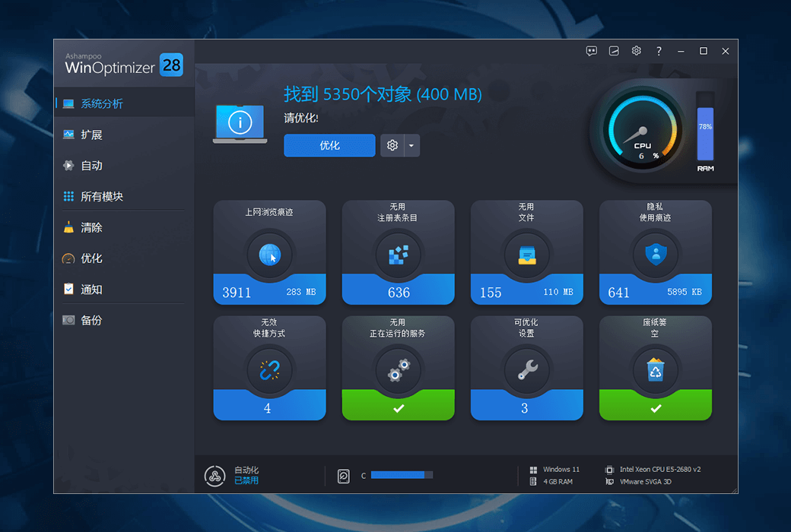The width and height of the screenshot is (791, 532).
Task: Click the Intel Xeon CPU E5-2680 v2 text
Action: pyautogui.click(x=660, y=470)
